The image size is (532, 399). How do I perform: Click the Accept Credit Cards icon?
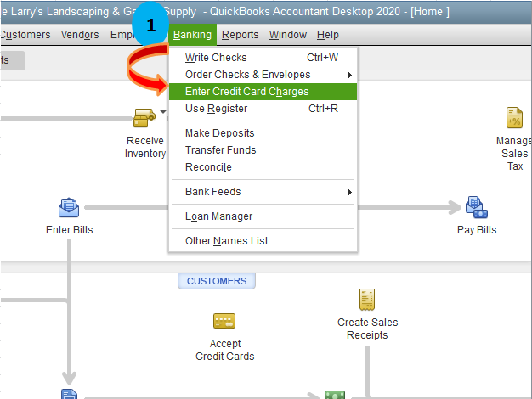point(224,321)
